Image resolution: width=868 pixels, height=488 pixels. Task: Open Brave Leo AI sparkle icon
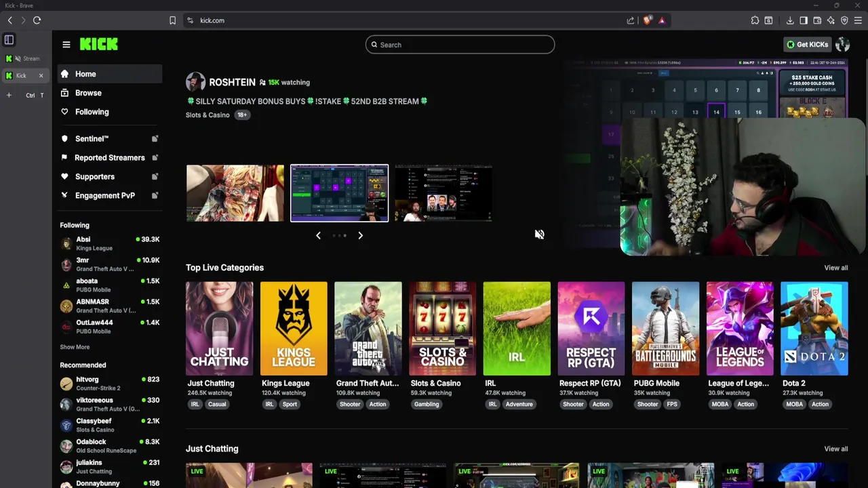click(x=831, y=20)
